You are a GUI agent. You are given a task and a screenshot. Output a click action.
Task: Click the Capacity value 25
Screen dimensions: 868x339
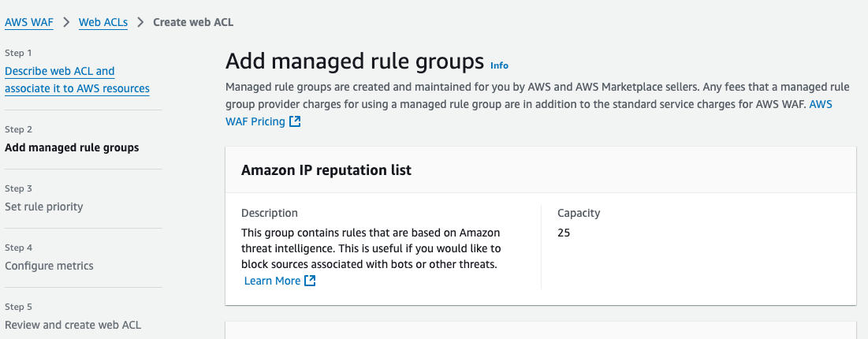pyautogui.click(x=564, y=233)
